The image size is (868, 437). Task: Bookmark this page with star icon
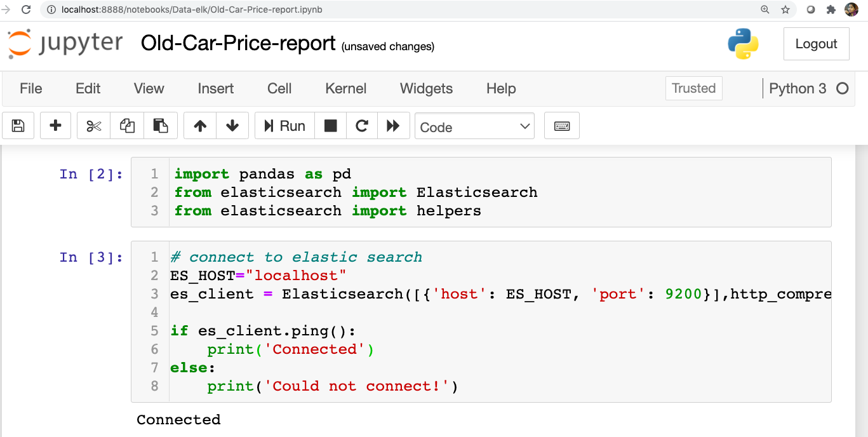(x=785, y=10)
